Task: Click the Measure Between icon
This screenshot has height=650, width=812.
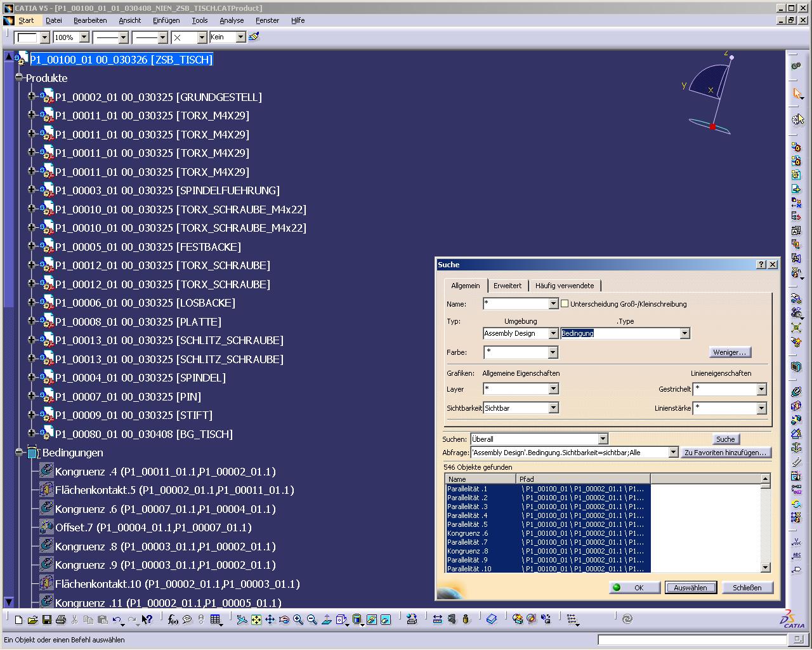Action: tap(438, 620)
